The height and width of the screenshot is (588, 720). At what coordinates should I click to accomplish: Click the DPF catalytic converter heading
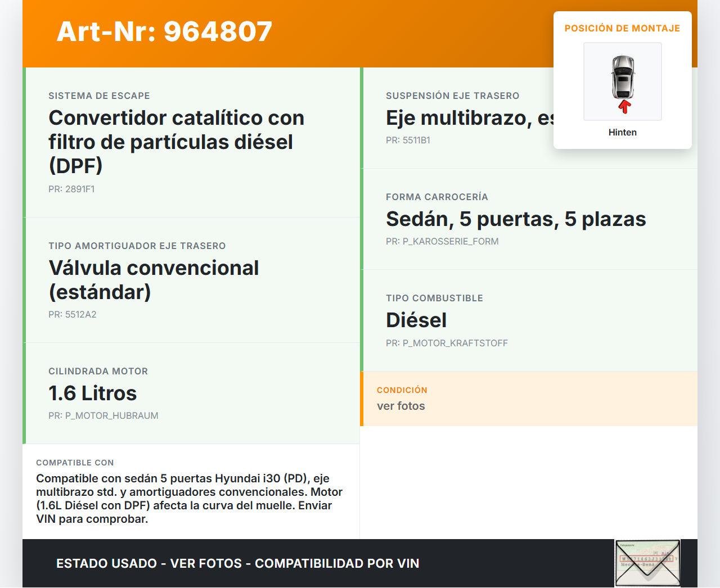176,142
